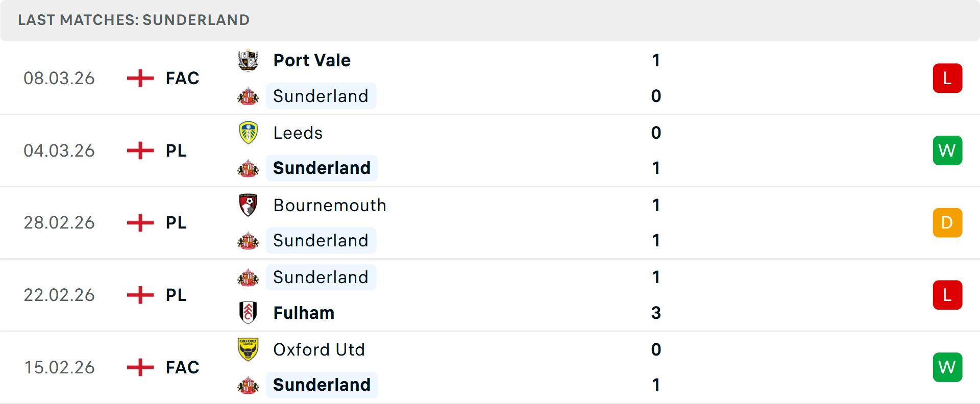Open the Sunderland team page from the Fulham match
This screenshot has width=980, height=404.
[x=321, y=277]
